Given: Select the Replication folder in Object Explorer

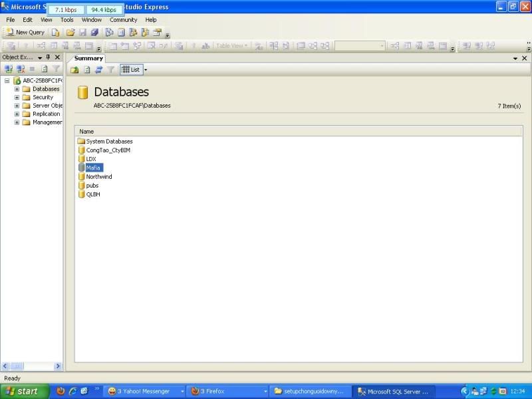Looking at the screenshot, I should pos(41,114).
